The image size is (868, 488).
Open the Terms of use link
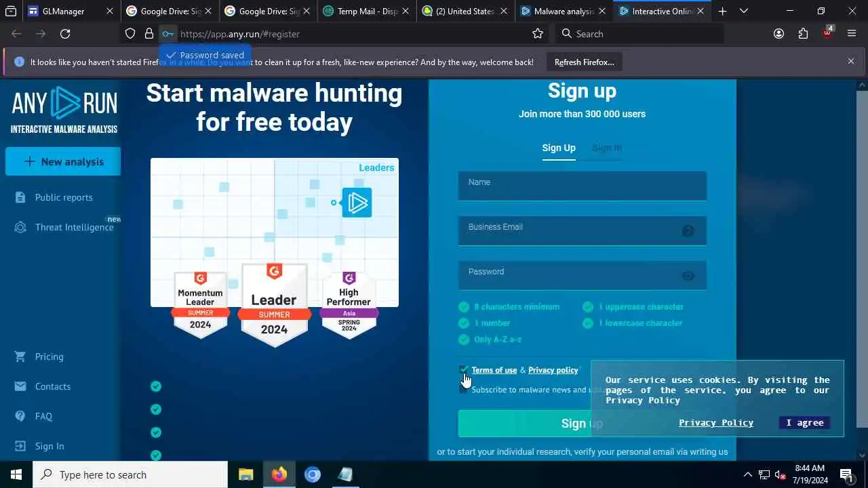tap(494, 370)
